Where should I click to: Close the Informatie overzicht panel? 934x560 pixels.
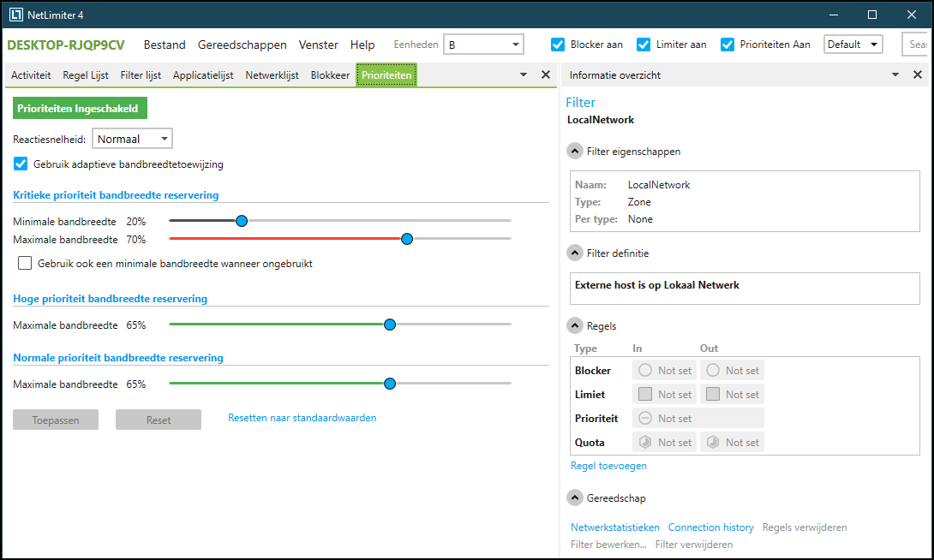(918, 75)
